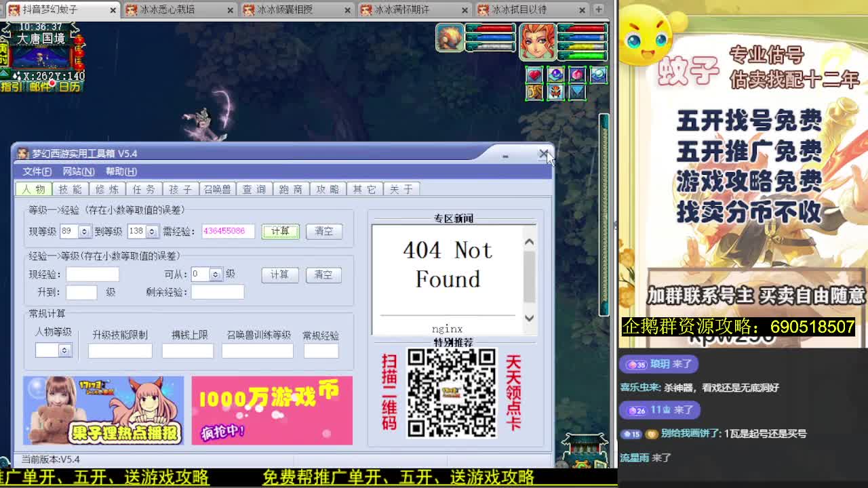Switch to the 冰冰拭目以待 game tab
Viewport: 868px width, 488px height.
pyautogui.click(x=519, y=9)
